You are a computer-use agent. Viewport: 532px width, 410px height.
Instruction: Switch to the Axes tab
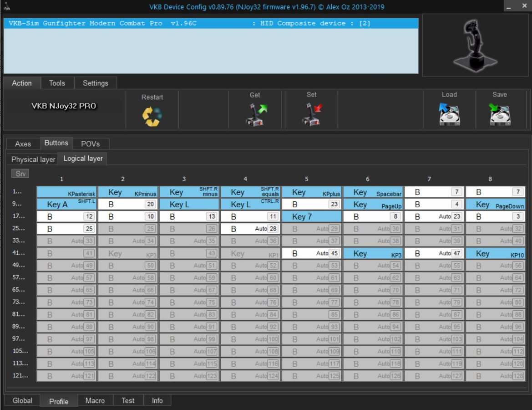click(23, 143)
